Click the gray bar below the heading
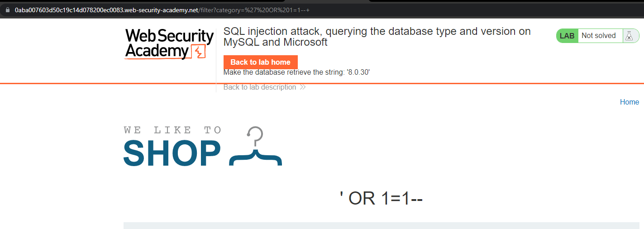 point(381,225)
